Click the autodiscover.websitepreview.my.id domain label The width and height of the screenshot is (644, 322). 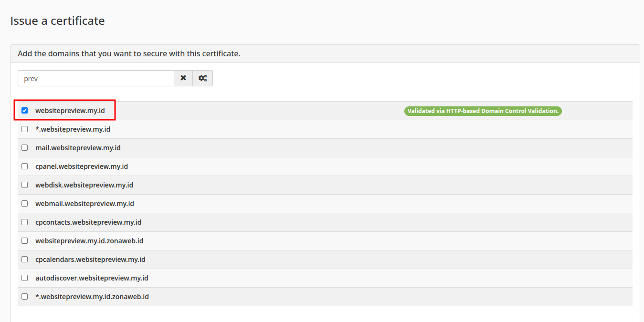pos(92,278)
